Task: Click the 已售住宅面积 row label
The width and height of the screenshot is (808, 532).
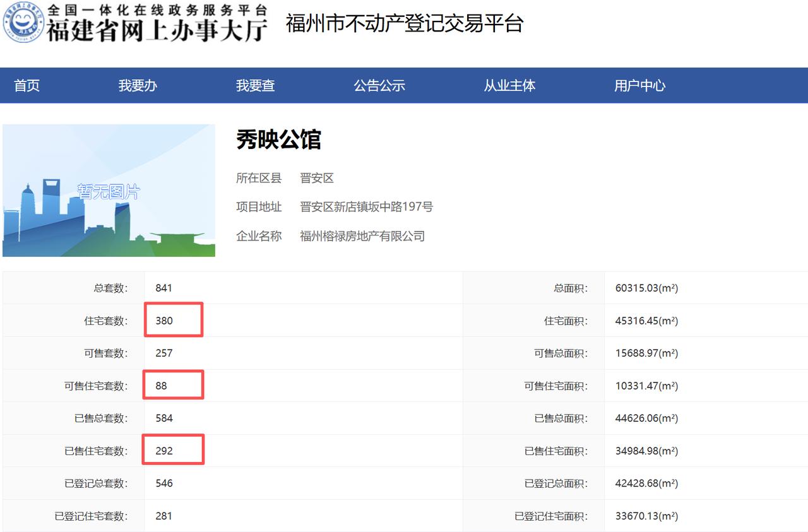Action: point(555,451)
